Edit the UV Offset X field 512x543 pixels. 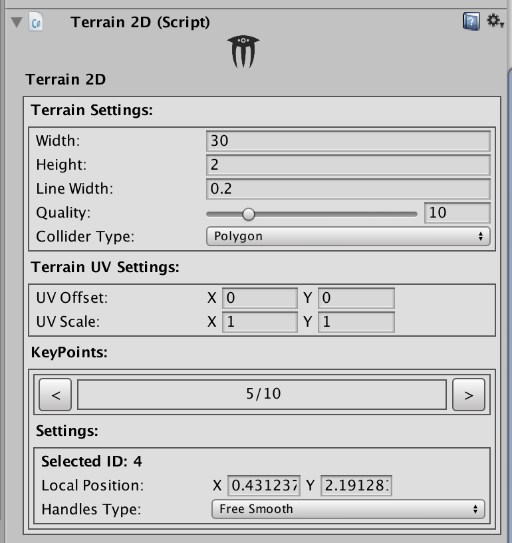pyautogui.click(x=259, y=298)
